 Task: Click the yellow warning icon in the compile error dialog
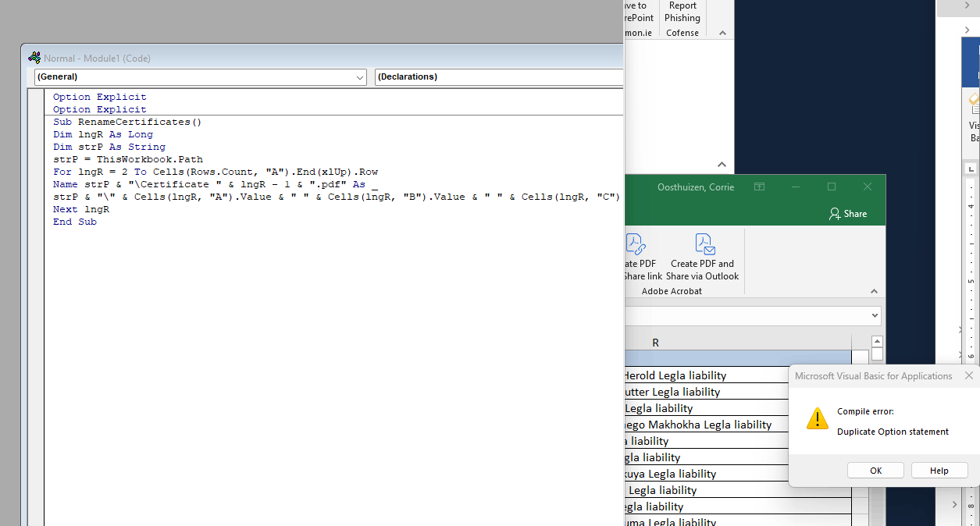(817, 418)
